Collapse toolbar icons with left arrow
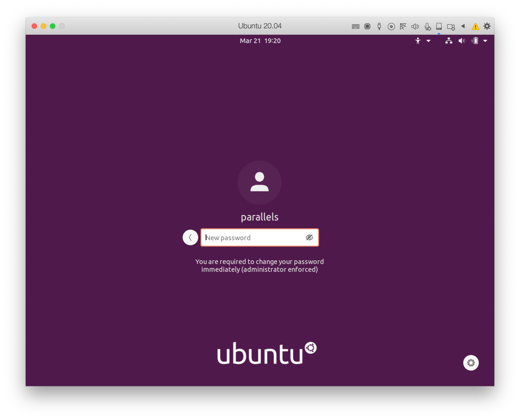The width and height of the screenshot is (520, 420). click(463, 26)
